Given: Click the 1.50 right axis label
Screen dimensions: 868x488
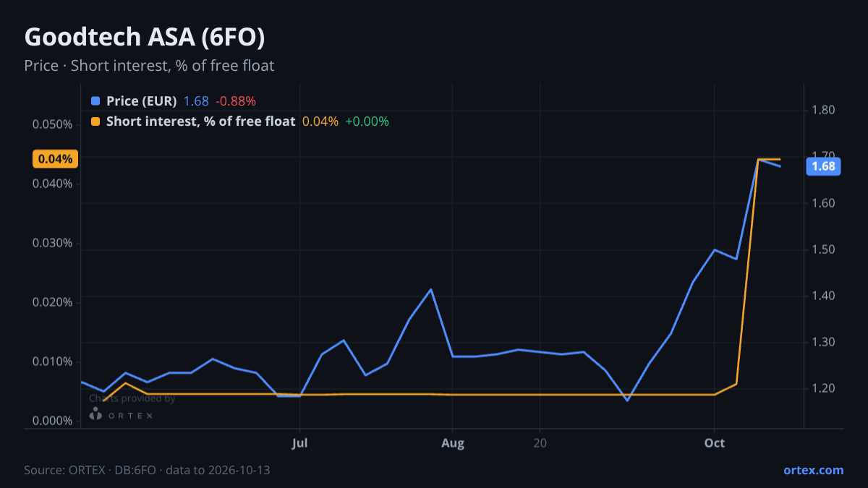Looking at the screenshot, I should pos(824,249).
